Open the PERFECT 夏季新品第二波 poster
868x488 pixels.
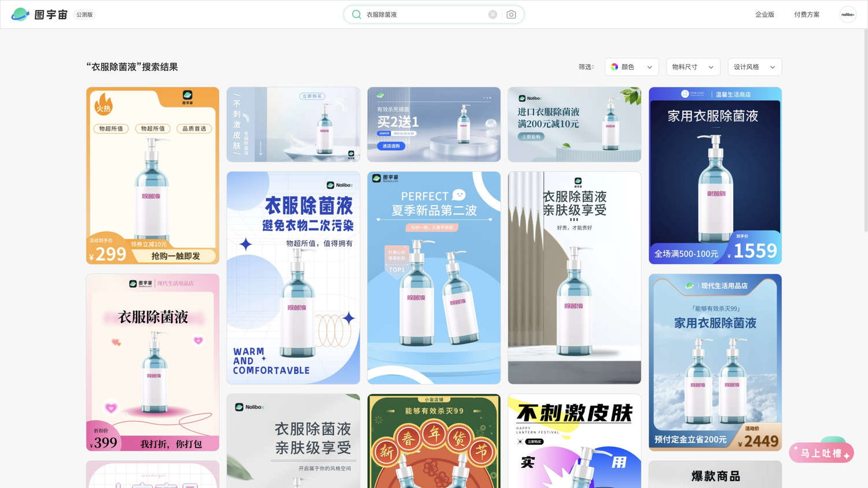(434, 278)
